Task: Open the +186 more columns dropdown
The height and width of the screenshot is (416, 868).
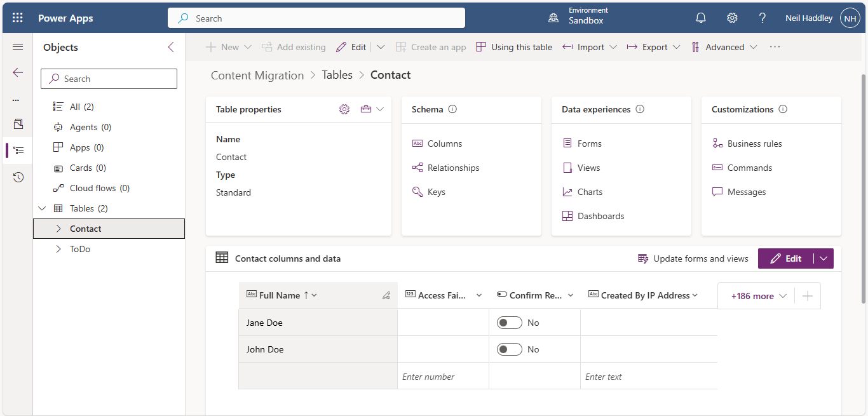Action: [x=759, y=296]
